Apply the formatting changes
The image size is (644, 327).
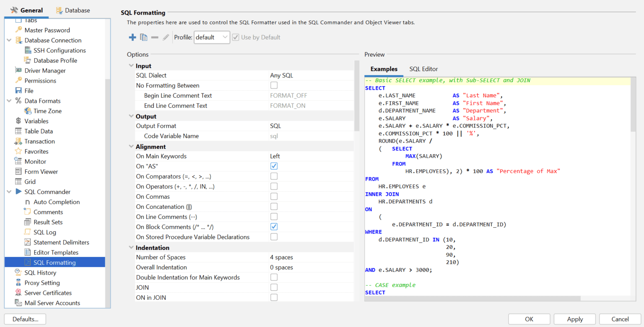pos(574,319)
